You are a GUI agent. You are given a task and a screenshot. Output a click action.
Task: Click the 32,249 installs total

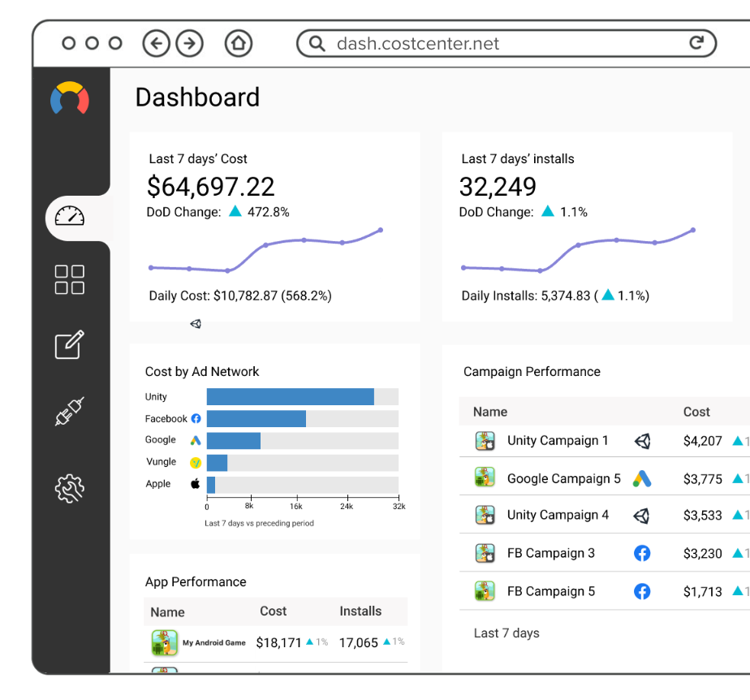pos(498,187)
